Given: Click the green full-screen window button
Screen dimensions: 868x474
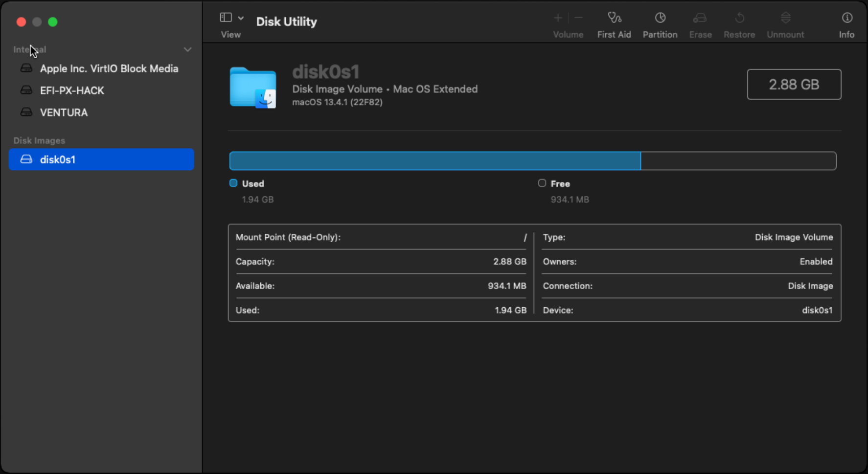Looking at the screenshot, I should point(53,22).
